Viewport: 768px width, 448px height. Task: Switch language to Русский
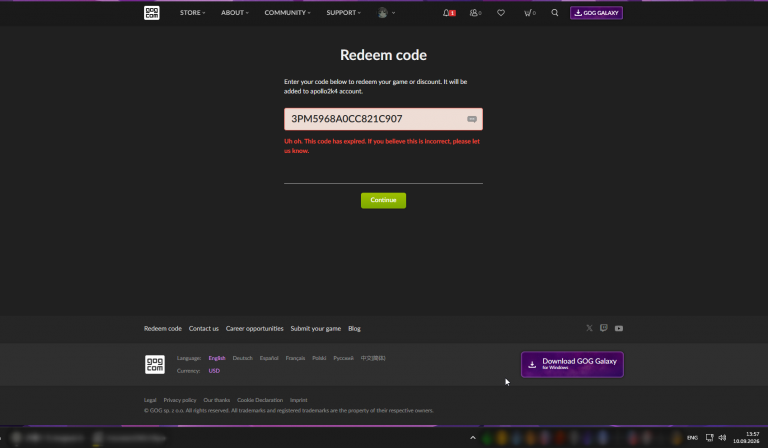point(343,358)
